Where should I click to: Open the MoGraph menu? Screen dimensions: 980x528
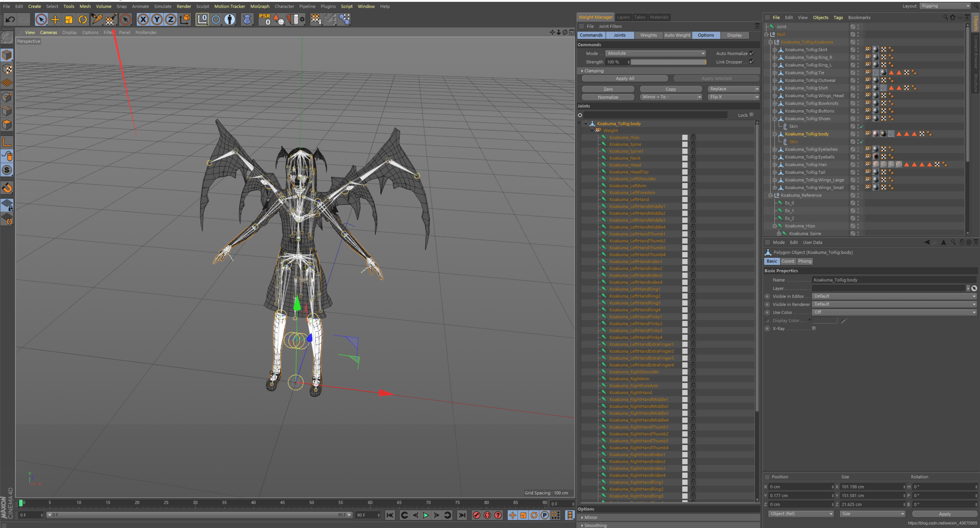[x=260, y=6]
